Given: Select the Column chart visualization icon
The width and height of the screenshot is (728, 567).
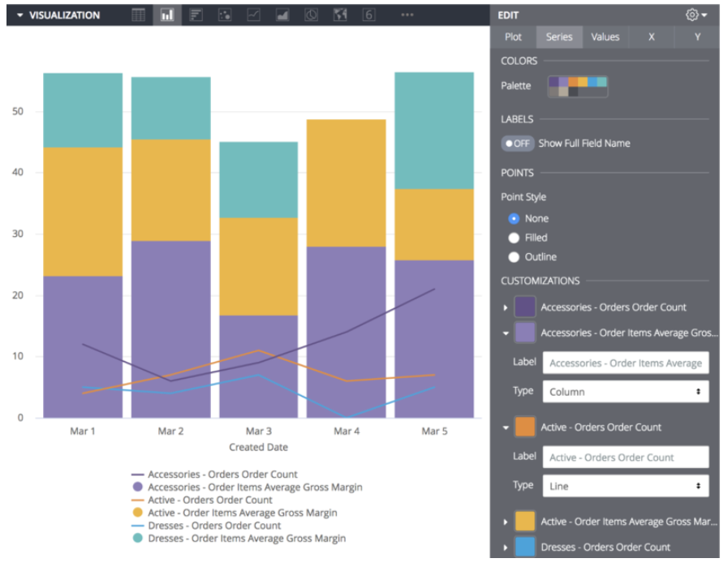Looking at the screenshot, I should pos(167,15).
